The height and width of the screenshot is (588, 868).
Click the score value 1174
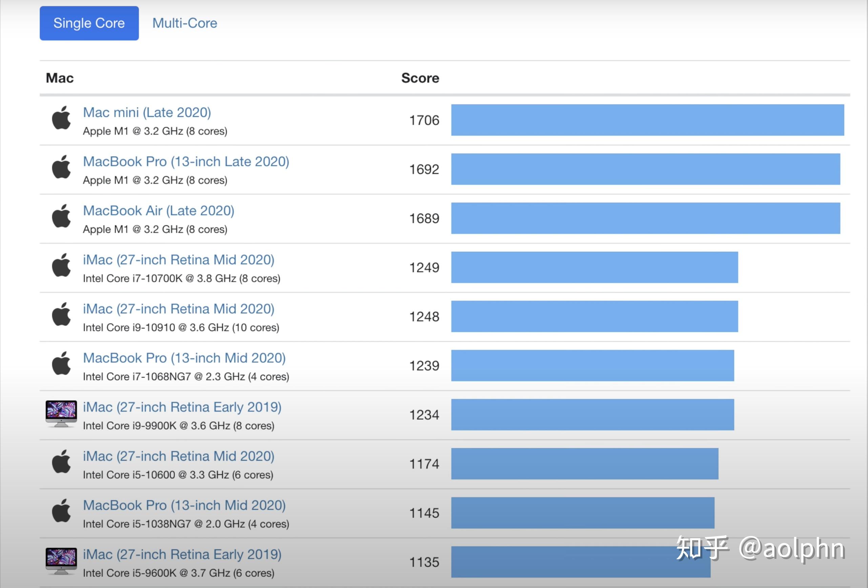424,464
